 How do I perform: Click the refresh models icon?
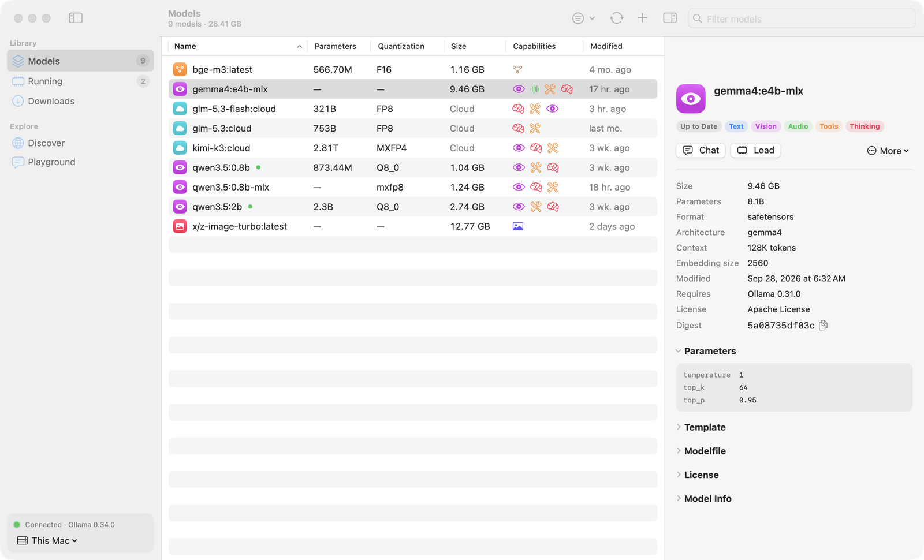pyautogui.click(x=617, y=18)
